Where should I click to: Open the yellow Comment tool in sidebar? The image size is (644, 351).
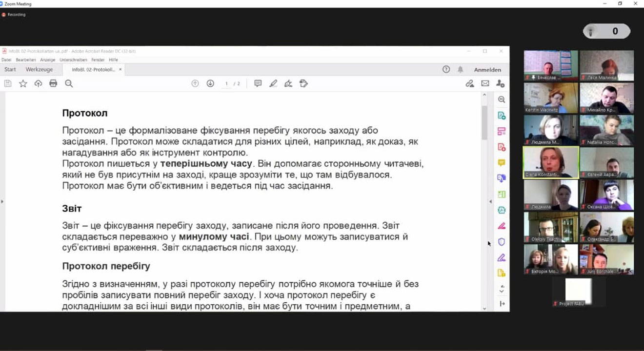click(502, 163)
